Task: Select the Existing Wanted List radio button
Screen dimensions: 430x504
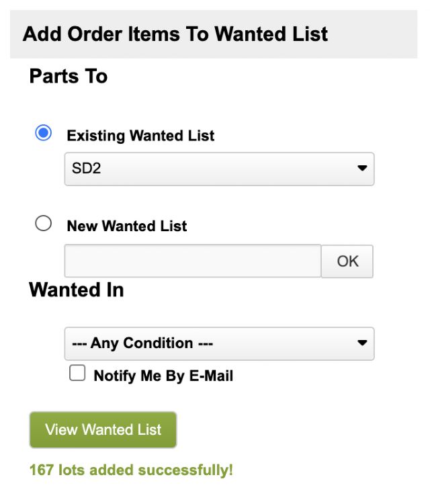Action: [44, 133]
